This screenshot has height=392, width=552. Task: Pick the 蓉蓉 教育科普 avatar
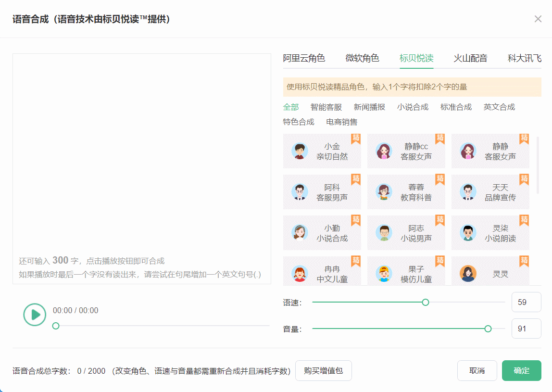coord(384,192)
